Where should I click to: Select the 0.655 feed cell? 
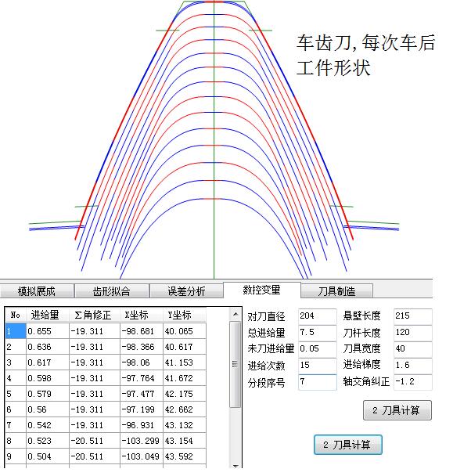[48, 331]
